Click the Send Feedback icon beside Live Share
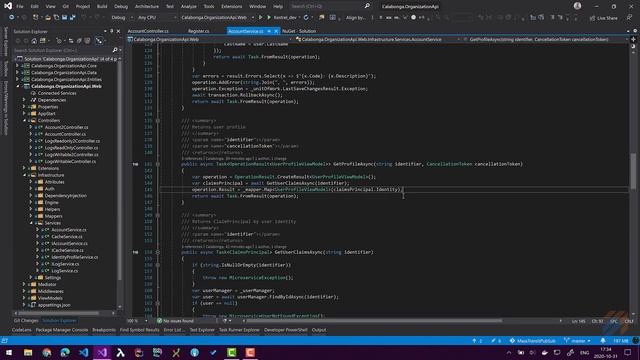The image size is (640, 360). coord(629,18)
